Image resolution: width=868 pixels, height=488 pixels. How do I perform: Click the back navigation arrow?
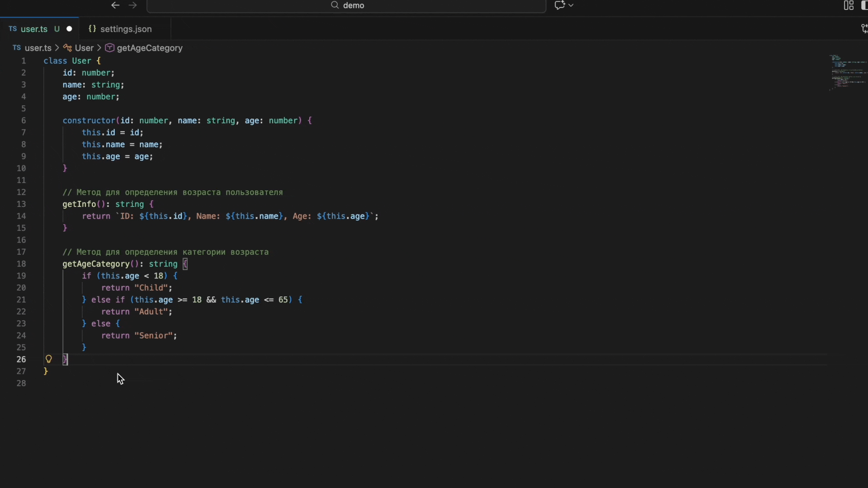(x=115, y=5)
